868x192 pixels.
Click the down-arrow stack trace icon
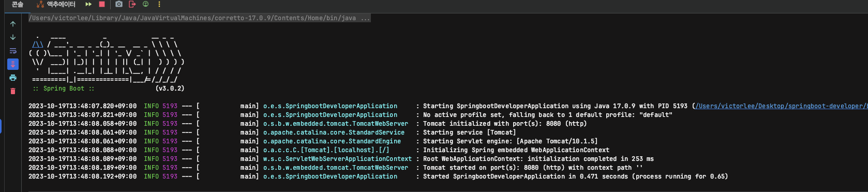13,37
